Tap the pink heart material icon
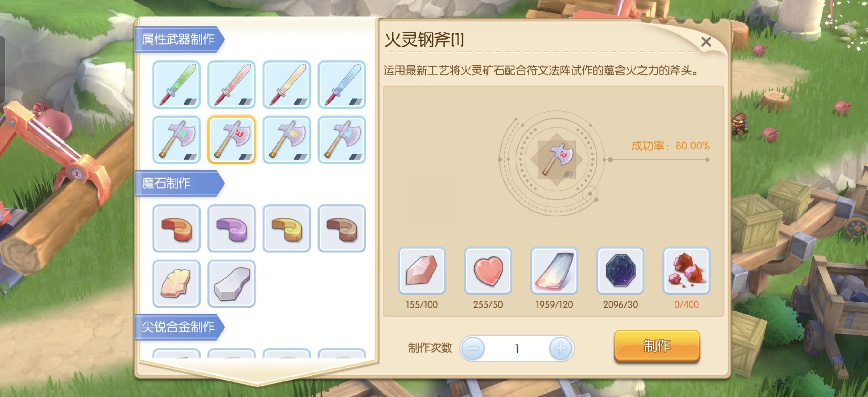The image size is (868, 397). [488, 271]
